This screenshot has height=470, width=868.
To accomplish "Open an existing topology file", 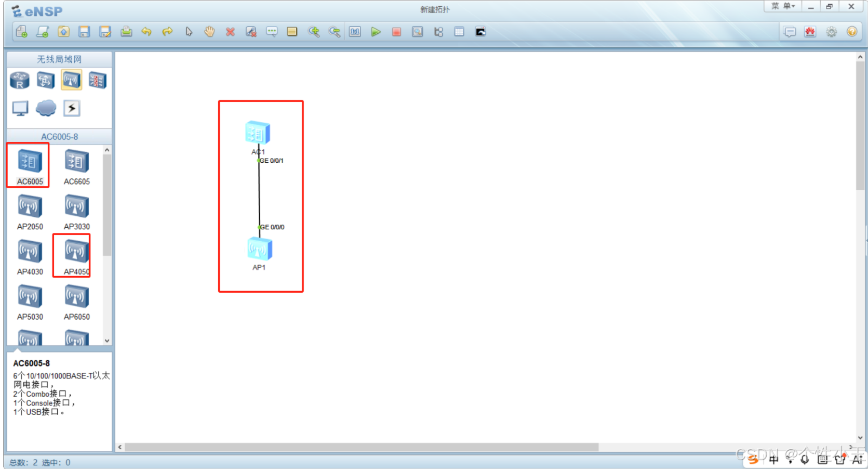I will point(63,32).
